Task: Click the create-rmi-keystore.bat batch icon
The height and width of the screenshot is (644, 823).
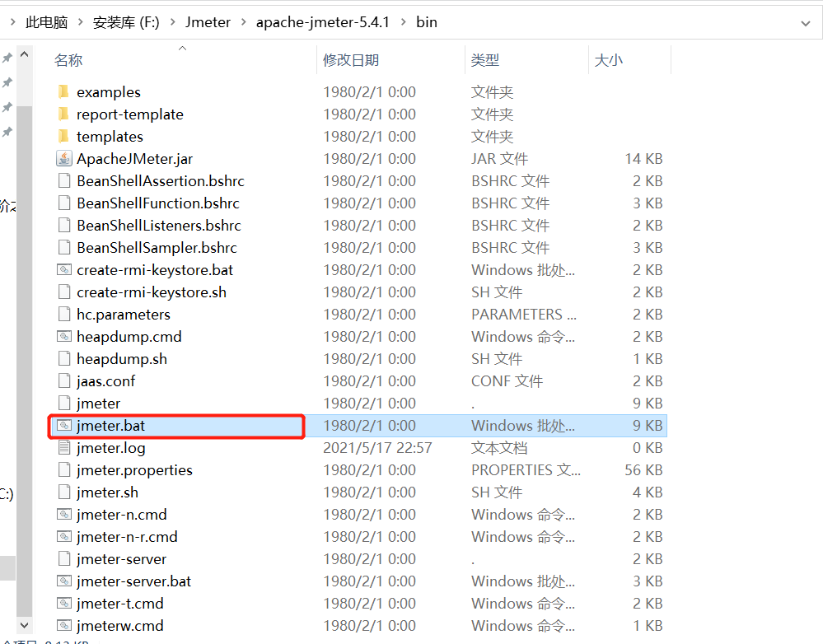Action: pos(64,270)
